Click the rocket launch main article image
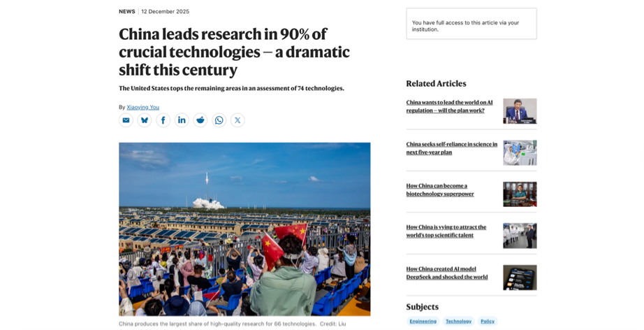The image size is (644, 330). point(244,229)
